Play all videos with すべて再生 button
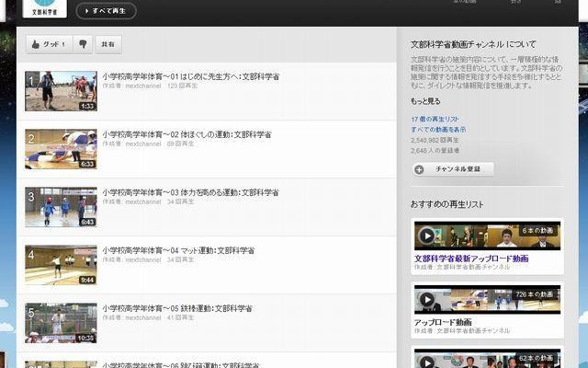This screenshot has width=588, height=368. (x=107, y=11)
